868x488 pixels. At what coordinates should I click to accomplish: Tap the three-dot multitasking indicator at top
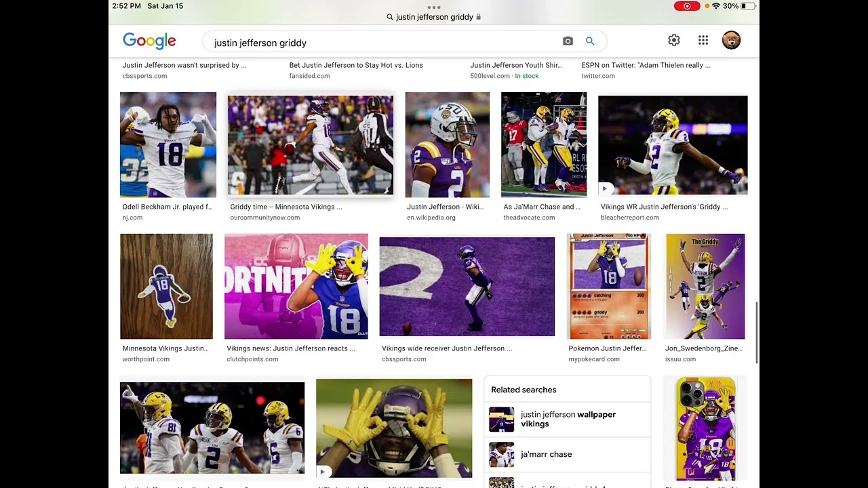pos(434,7)
